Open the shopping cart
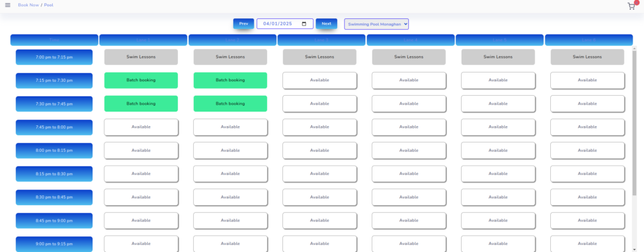Image resolution: width=644 pixels, height=252 pixels. 631,6
